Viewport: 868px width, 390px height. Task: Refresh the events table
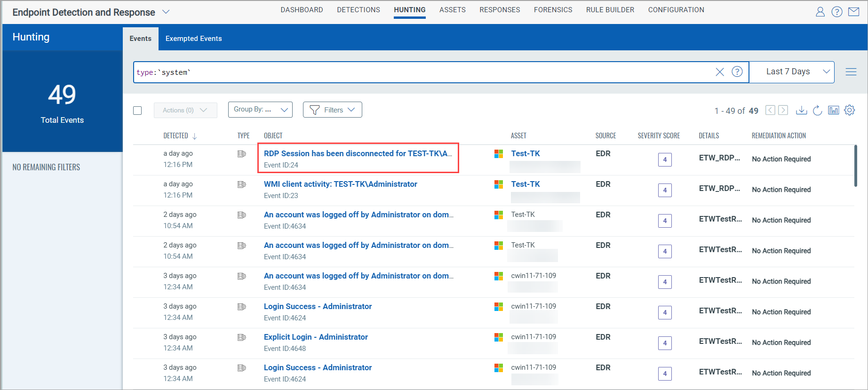(x=817, y=110)
